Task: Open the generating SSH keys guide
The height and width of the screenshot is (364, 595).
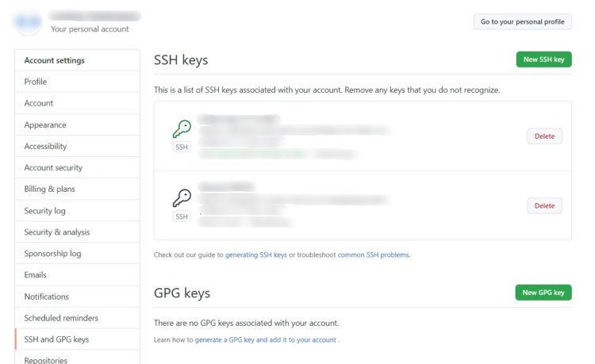Action: (256, 255)
